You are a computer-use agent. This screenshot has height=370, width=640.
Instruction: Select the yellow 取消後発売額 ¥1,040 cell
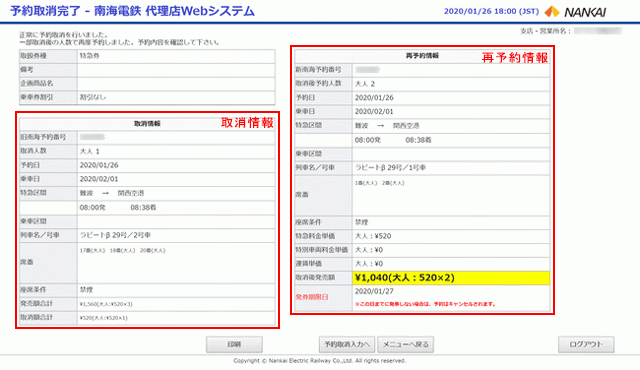pyautogui.click(x=451, y=278)
